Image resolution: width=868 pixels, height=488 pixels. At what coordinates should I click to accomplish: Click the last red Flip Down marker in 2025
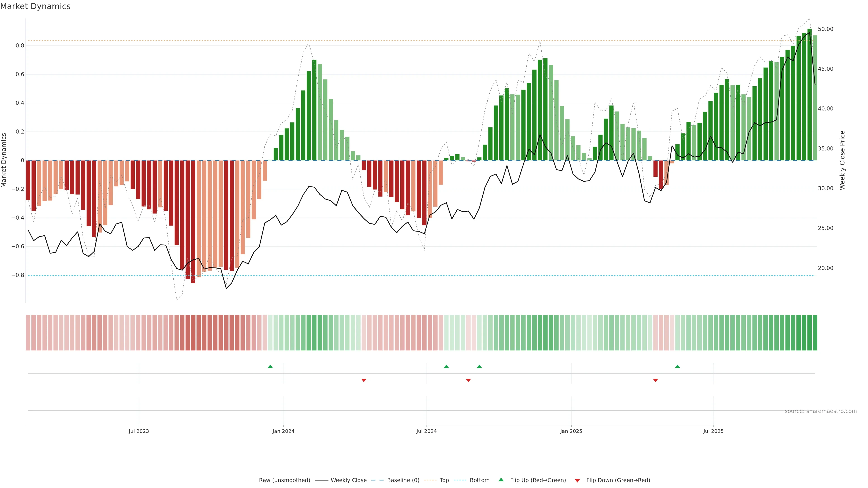(x=655, y=380)
